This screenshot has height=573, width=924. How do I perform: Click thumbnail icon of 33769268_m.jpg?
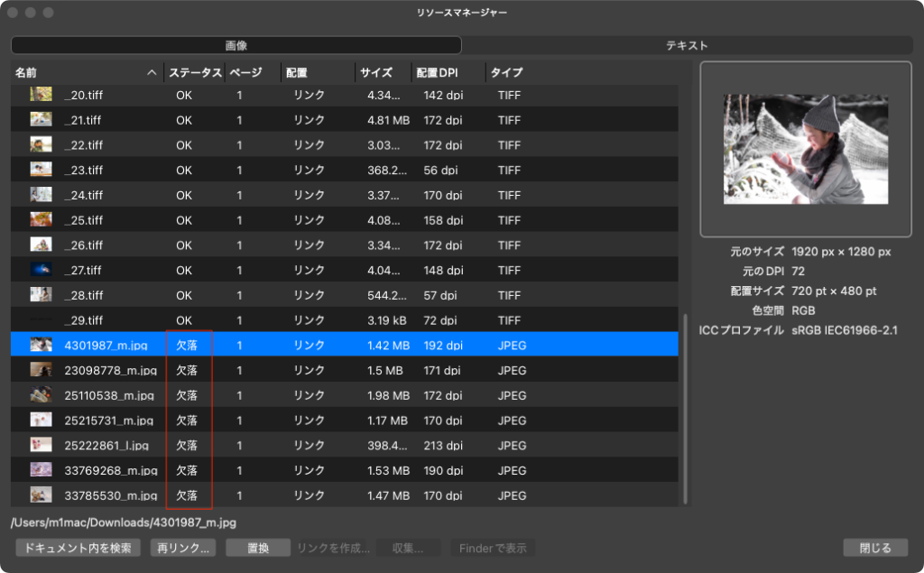point(41,470)
